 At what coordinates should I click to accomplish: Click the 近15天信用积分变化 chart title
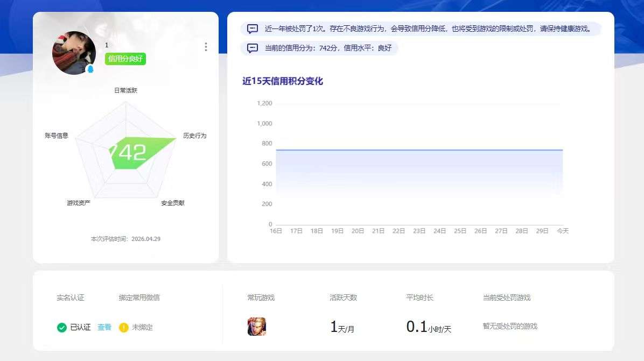click(x=283, y=81)
